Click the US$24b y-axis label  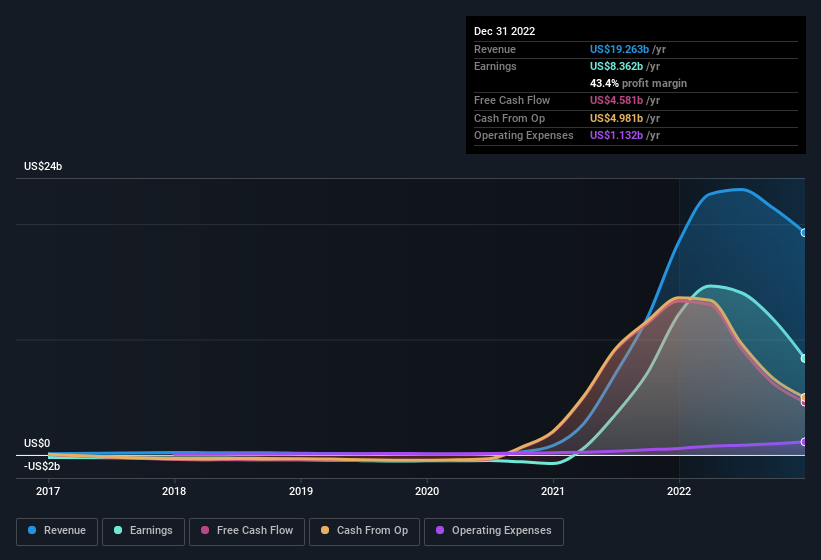click(x=43, y=166)
